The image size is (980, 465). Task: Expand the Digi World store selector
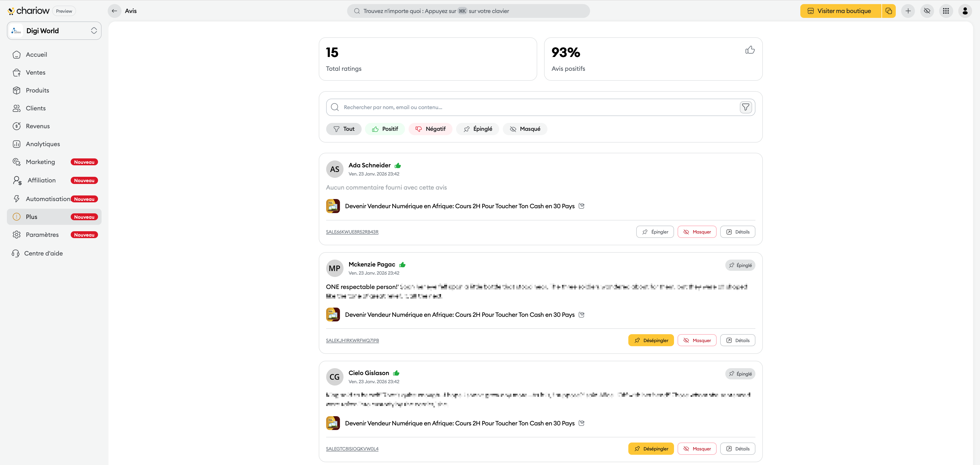pyautogui.click(x=54, y=31)
